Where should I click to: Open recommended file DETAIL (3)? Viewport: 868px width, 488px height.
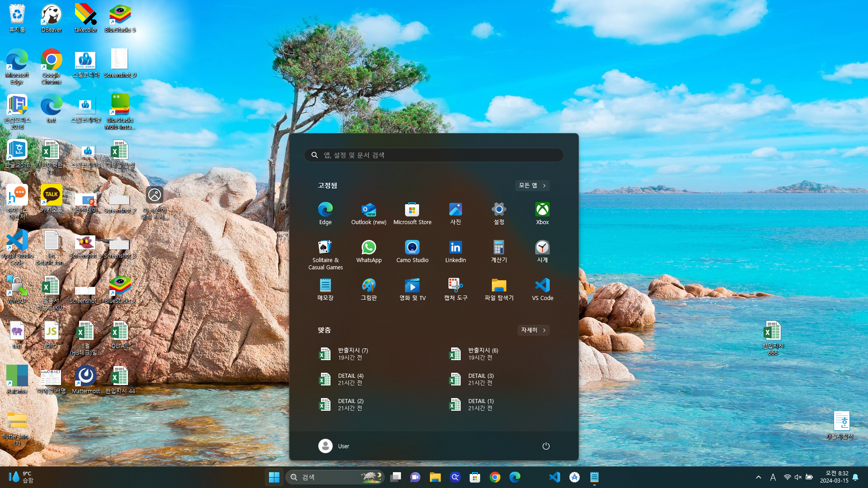click(506, 379)
